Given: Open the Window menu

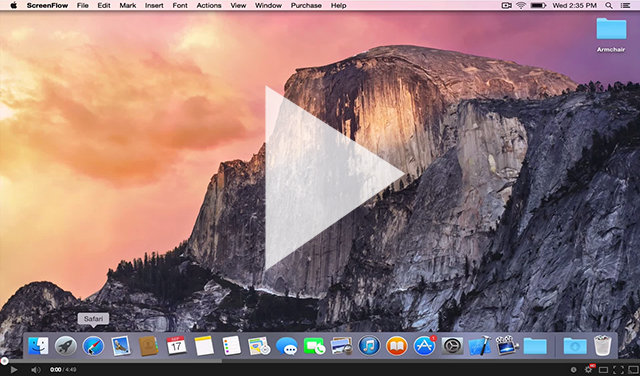Looking at the screenshot, I should pos(269,5).
